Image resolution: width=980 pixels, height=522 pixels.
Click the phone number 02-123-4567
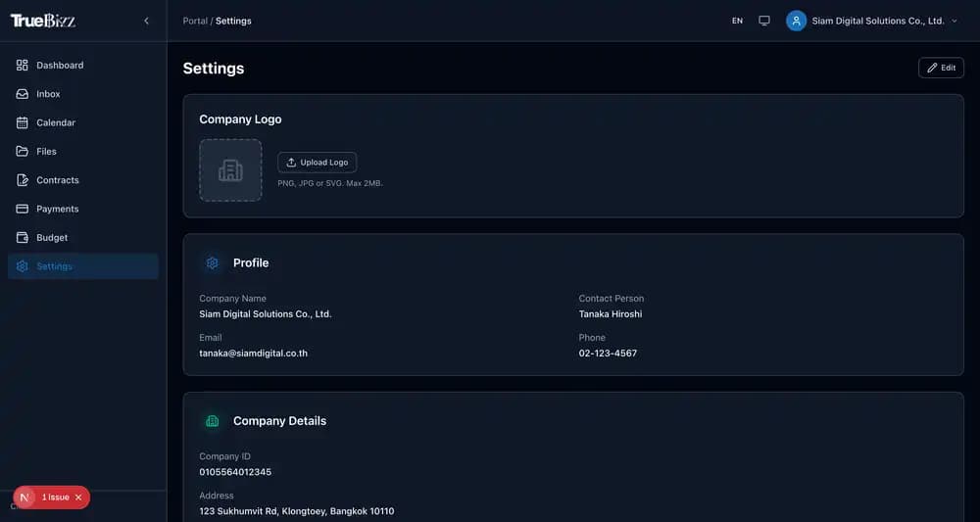coord(608,353)
